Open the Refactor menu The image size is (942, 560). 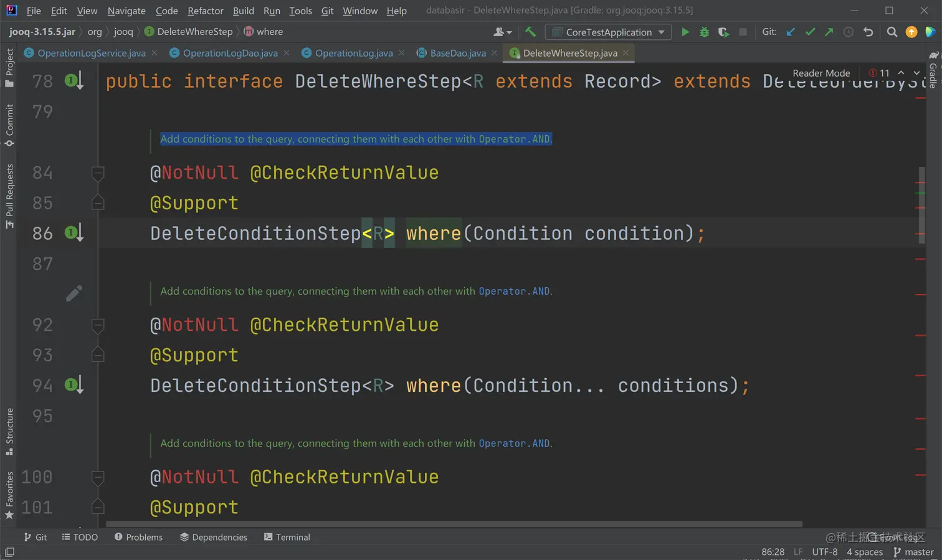pyautogui.click(x=206, y=11)
